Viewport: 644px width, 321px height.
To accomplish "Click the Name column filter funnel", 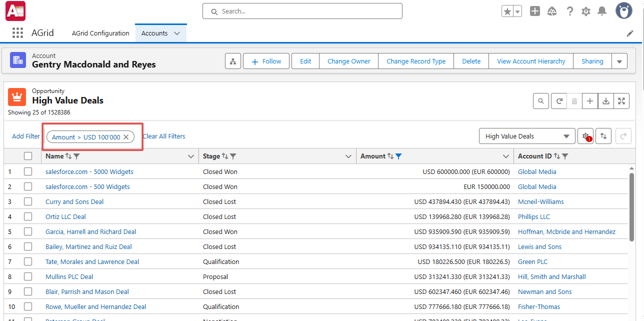I will click(x=76, y=156).
